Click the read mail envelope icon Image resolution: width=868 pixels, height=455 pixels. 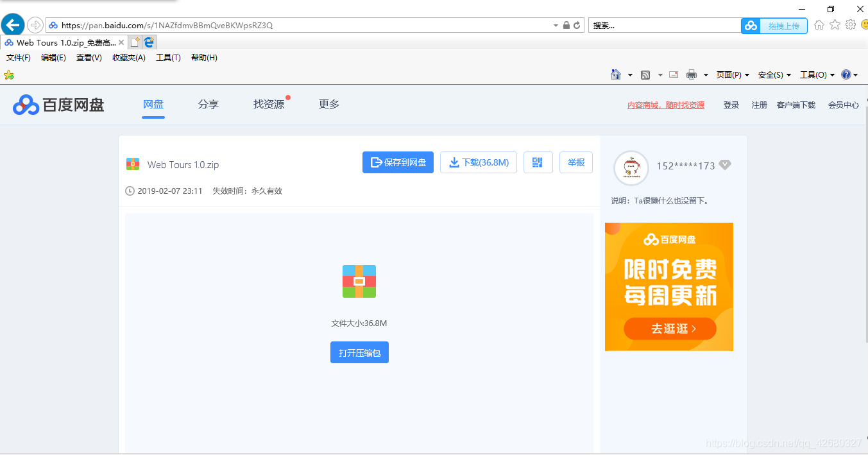674,74
